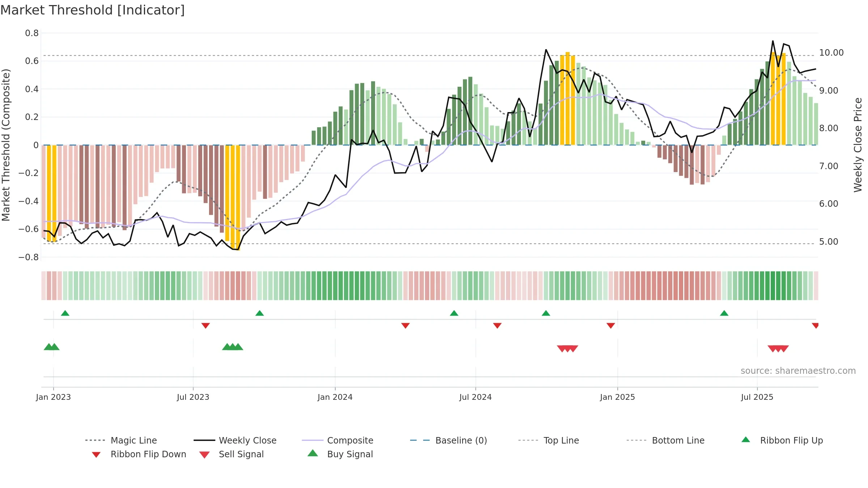Hide the Composite series via legend

337,440
